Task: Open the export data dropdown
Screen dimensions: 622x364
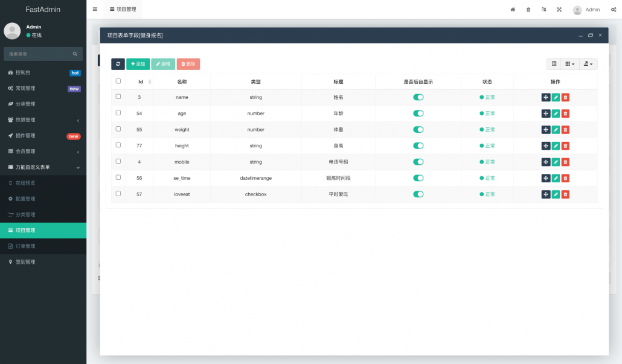Action: point(588,64)
